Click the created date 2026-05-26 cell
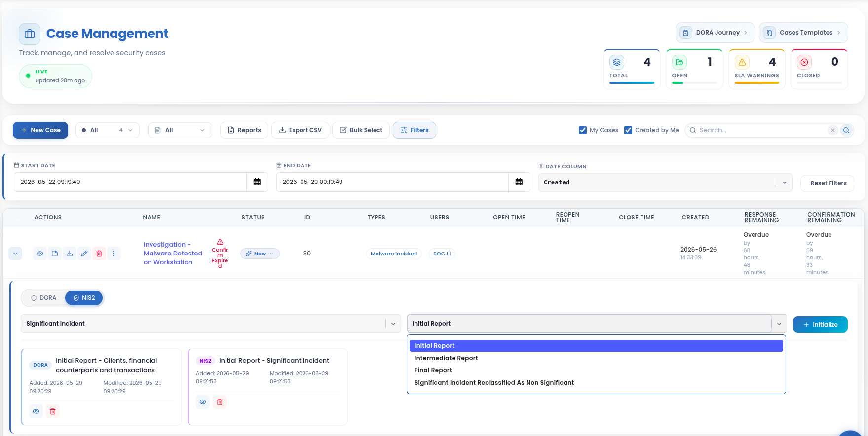Image resolution: width=868 pixels, height=436 pixels. click(x=698, y=253)
